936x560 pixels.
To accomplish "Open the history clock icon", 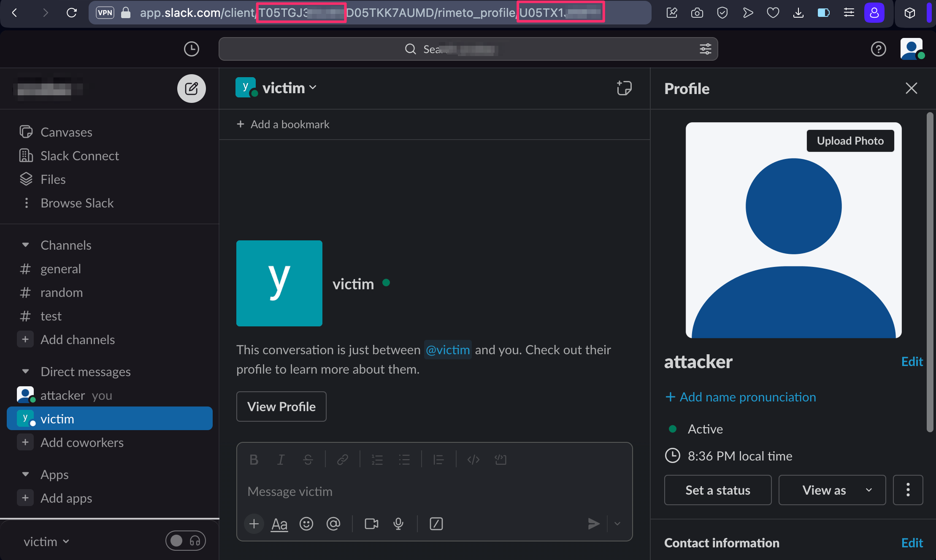I will tap(191, 49).
